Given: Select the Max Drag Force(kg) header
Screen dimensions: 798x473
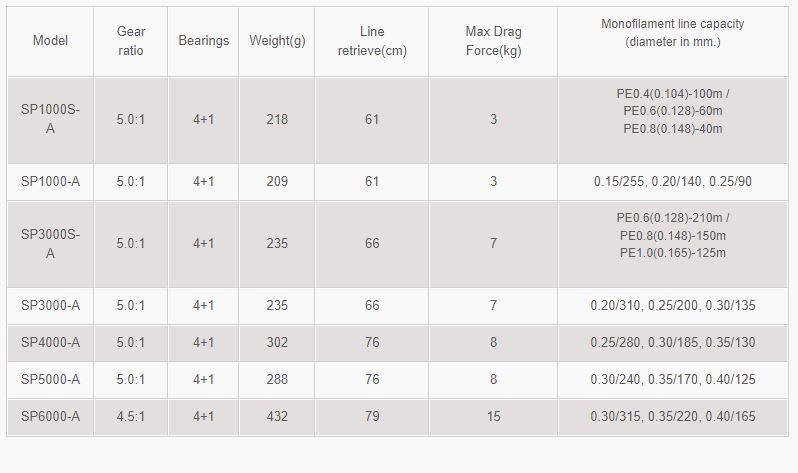Looking at the screenshot, I should coord(493,41).
